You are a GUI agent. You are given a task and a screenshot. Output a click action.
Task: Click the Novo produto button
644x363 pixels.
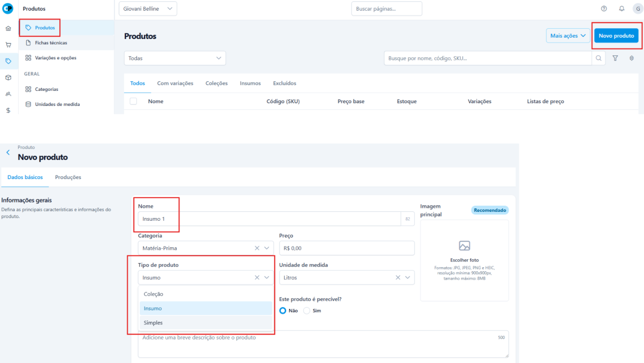pyautogui.click(x=616, y=36)
